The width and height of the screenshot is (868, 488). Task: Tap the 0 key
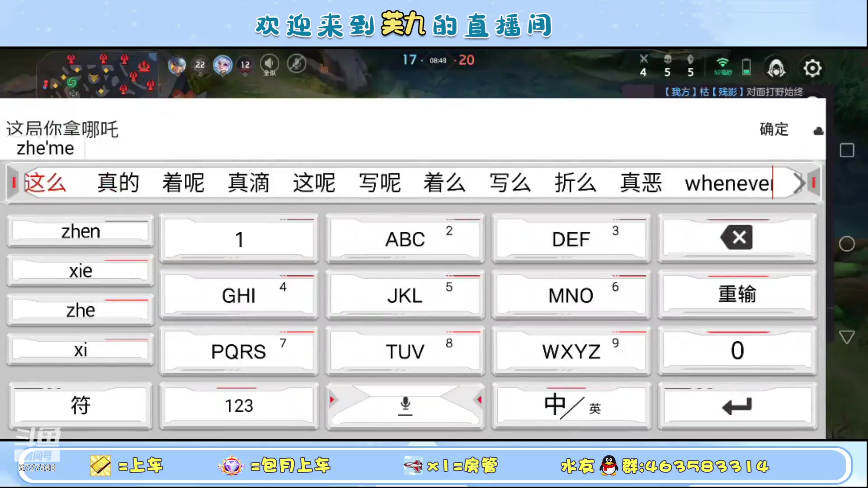click(x=737, y=351)
